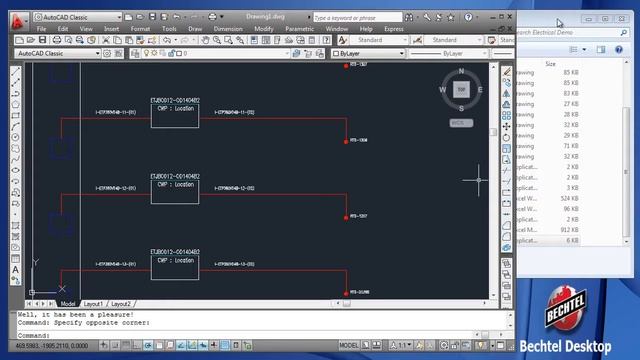Open Standard dimension style dropdown

click(454, 40)
